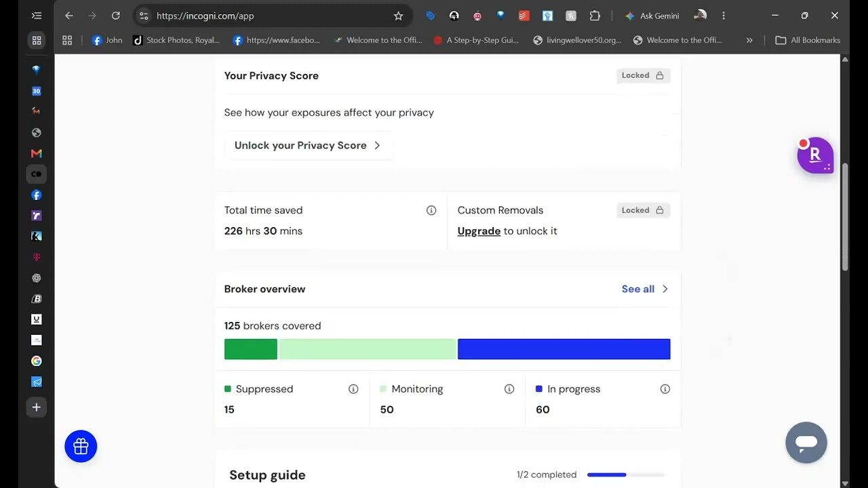Image resolution: width=868 pixels, height=488 pixels.
Task: Click the Locked badge on Privacy Score
Action: pyautogui.click(x=643, y=75)
